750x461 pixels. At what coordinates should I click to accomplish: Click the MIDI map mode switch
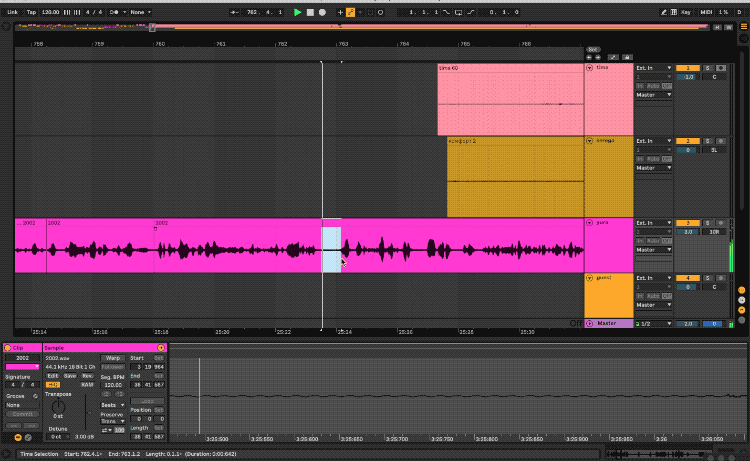[x=706, y=12]
